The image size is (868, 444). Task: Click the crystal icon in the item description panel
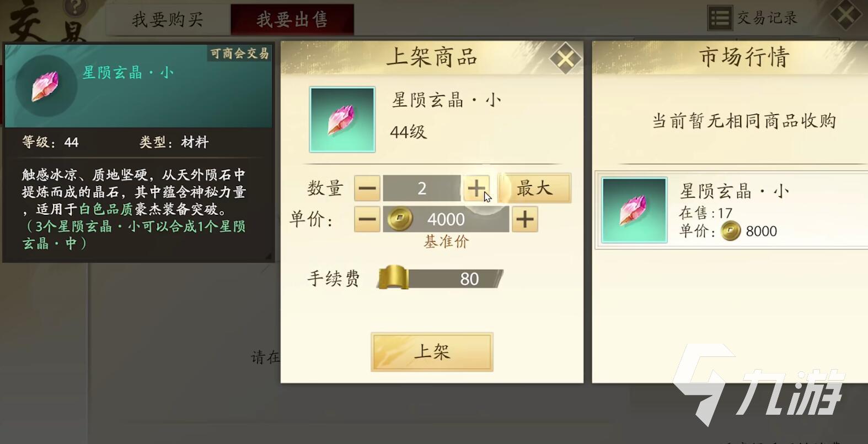point(45,86)
